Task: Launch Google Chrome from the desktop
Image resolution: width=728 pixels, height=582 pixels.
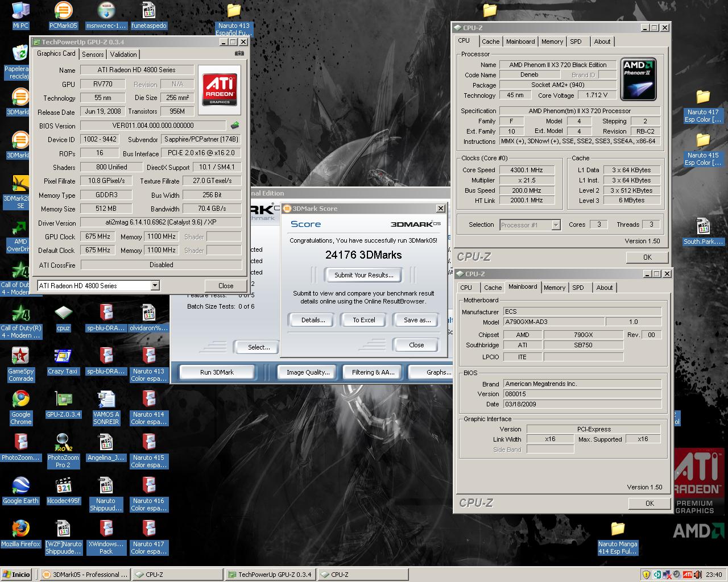Action: point(20,408)
